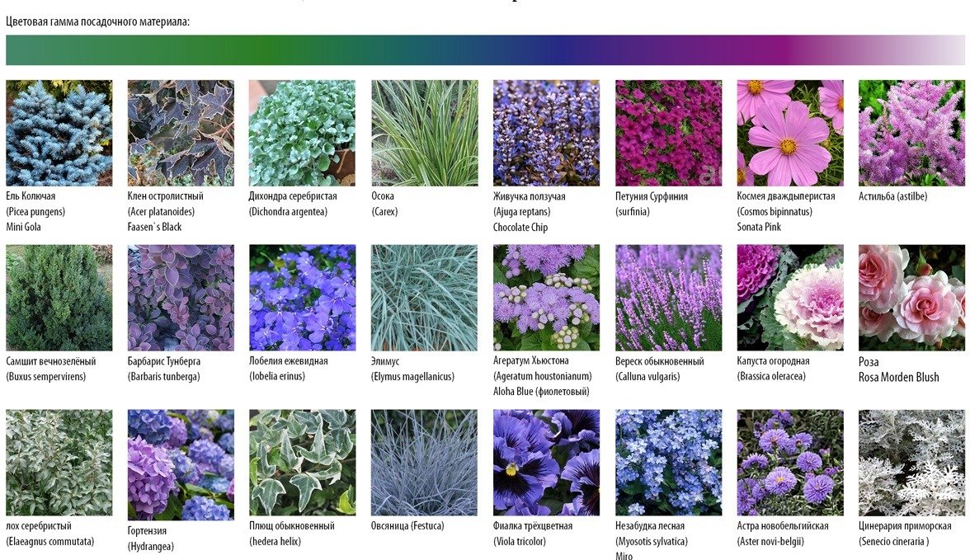Click the "Цветовая гамма посадочного материала" heading

coord(98,21)
